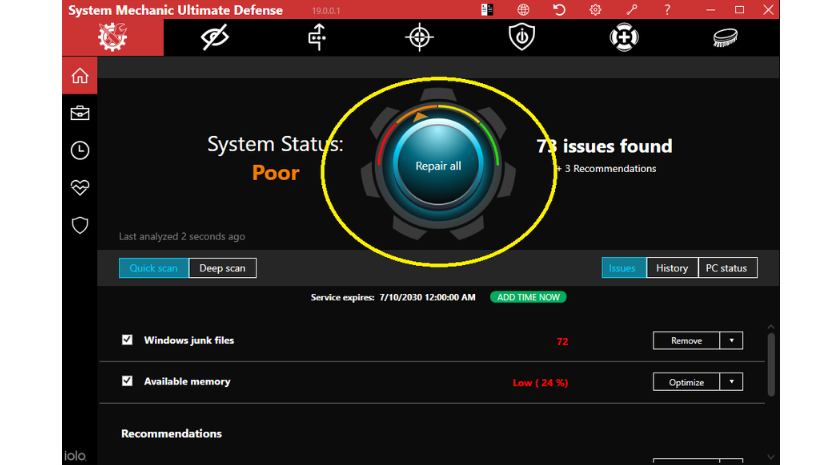Select the lifebuoy recovery icon in top toolbar
Viewport: 827px width, 465px height.
pyautogui.click(x=624, y=38)
